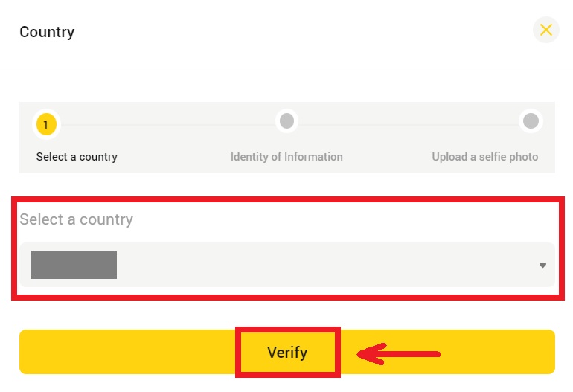573x392 pixels.
Task: Select the 'Identity of Information' step label
Action: tap(286, 157)
